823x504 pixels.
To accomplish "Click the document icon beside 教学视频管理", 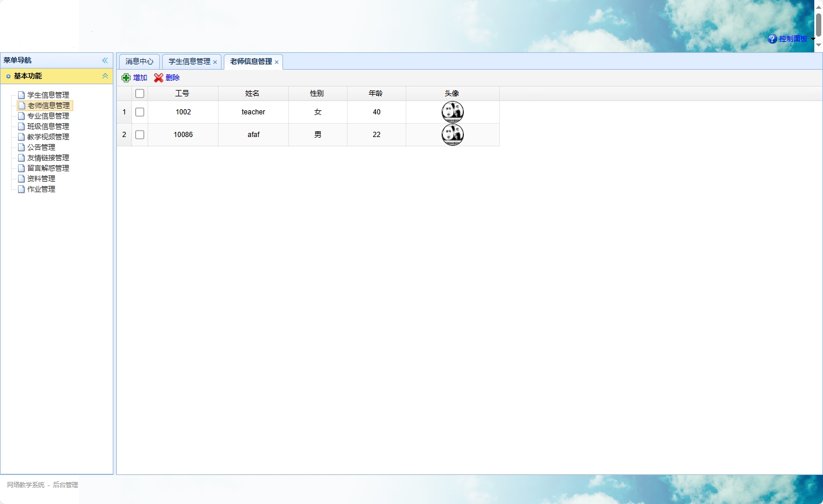I will [x=22, y=137].
